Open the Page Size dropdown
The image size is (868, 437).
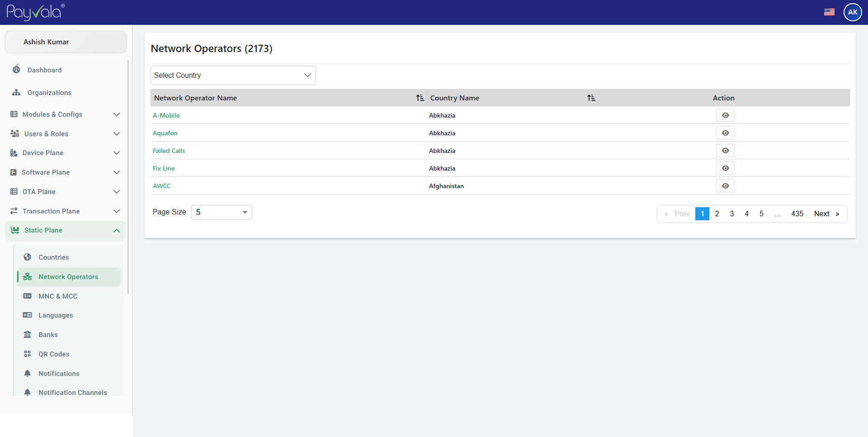click(222, 212)
